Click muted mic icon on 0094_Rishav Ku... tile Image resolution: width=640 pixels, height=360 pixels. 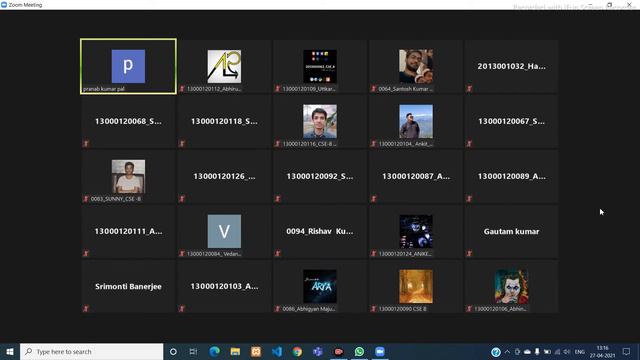[278, 253]
